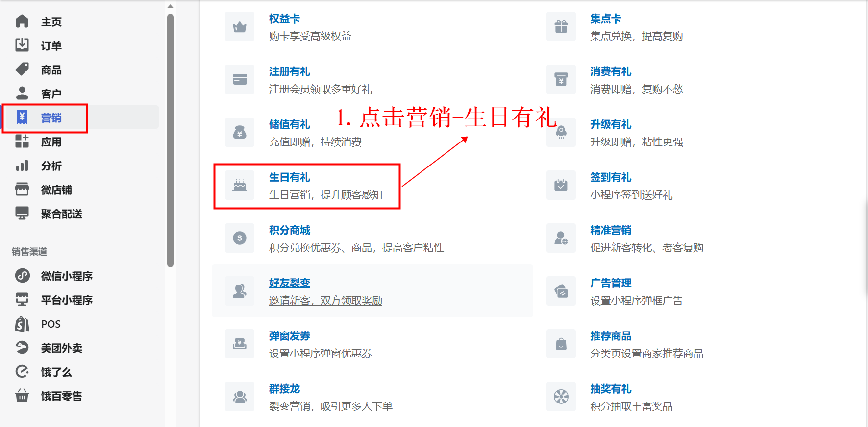Viewport: 868px width, 427px height.
Task: Click the 签到有礼 calendar check icon
Action: [561, 185]
